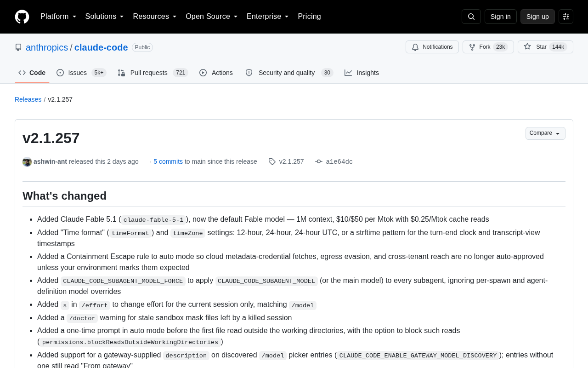Expand the Enterprise menu
The width and height of the screenshot is (588, 368).
tap(268, 17)
